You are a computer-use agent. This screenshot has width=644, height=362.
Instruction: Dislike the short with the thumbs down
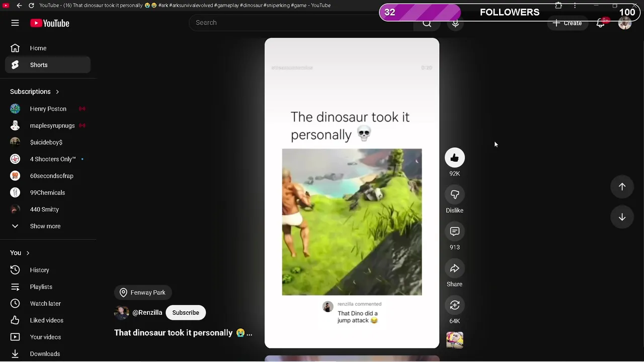pyautogui.click(x=455, y=195)
